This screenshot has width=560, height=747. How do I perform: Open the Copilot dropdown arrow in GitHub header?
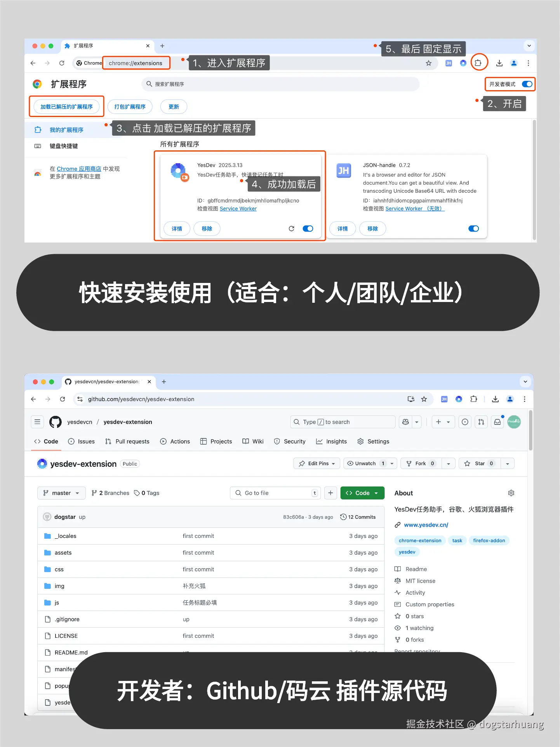click(417, 422)
